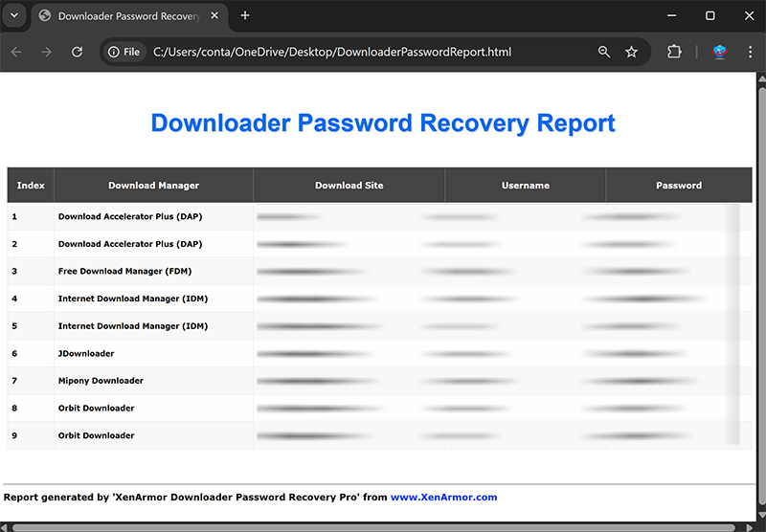Bookmark this page with the star icon
Viewport: 766px width, 532px height.
[631, 52]
